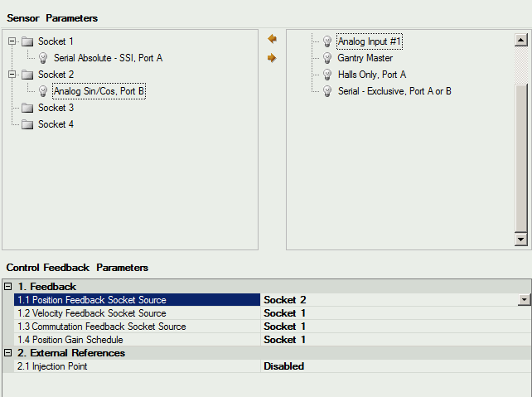Select Analog Sin/Cos, Port B sensor

pos(99,91)
